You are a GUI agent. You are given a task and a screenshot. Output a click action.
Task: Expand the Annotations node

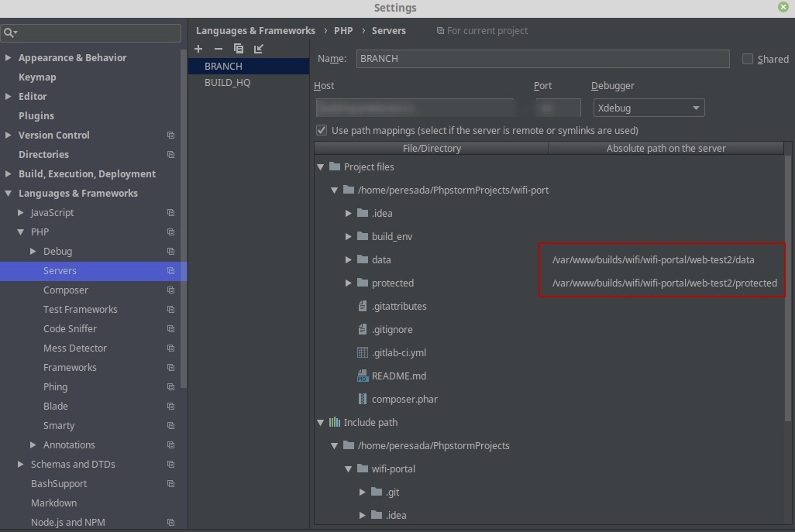(33, 444)
